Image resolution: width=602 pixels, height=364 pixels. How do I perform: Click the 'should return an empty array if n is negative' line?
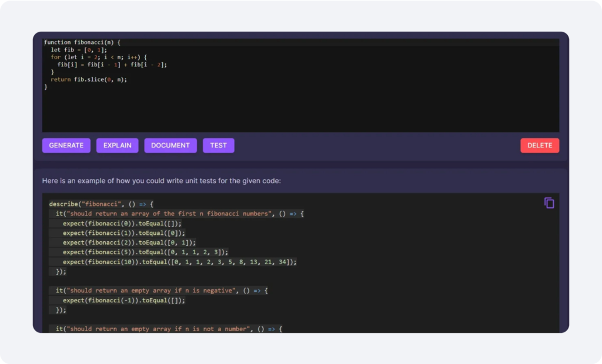[x=162, y=291]
